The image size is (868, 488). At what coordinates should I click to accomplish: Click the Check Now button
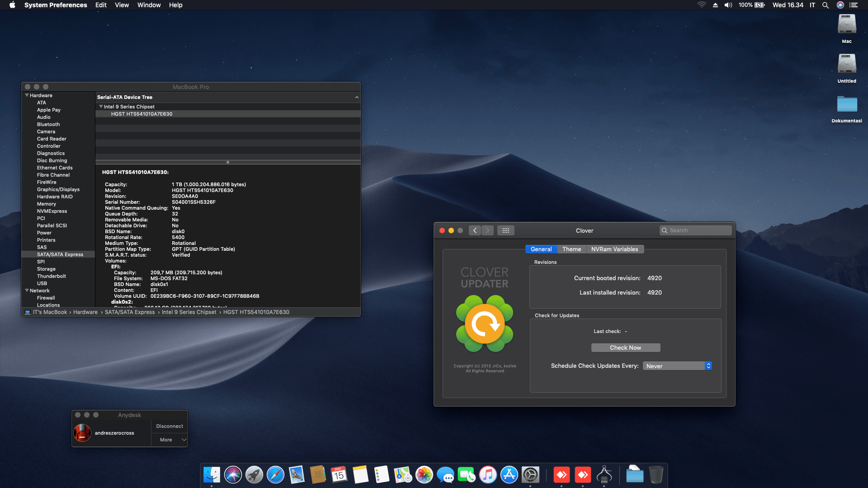pyautogui.click(x=625, y=347)
